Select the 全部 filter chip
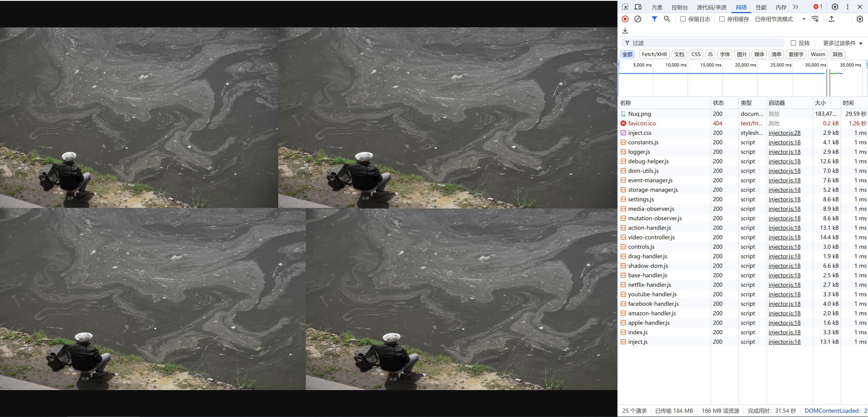 [x=627, y=54]
